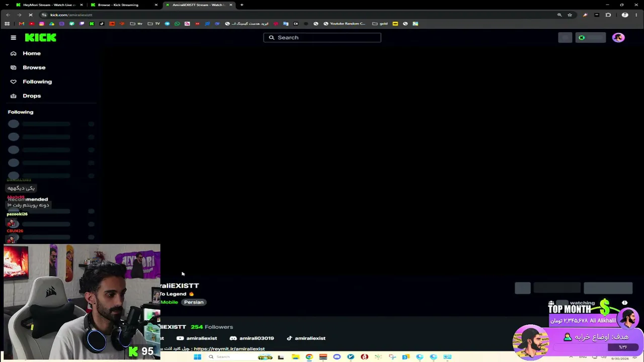Open the reymit.ir/amiraliexist link
The width and height of the screenshot is (644, 362).
[229, 349]
